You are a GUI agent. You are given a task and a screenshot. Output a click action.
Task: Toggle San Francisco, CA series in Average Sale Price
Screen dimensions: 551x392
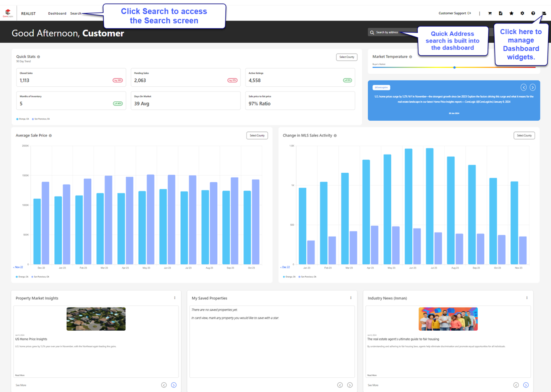40,277
